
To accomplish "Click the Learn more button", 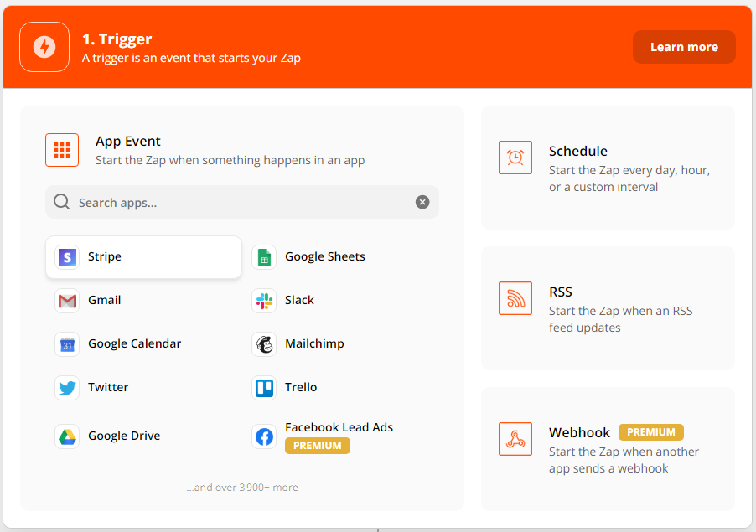I will 684,47.
